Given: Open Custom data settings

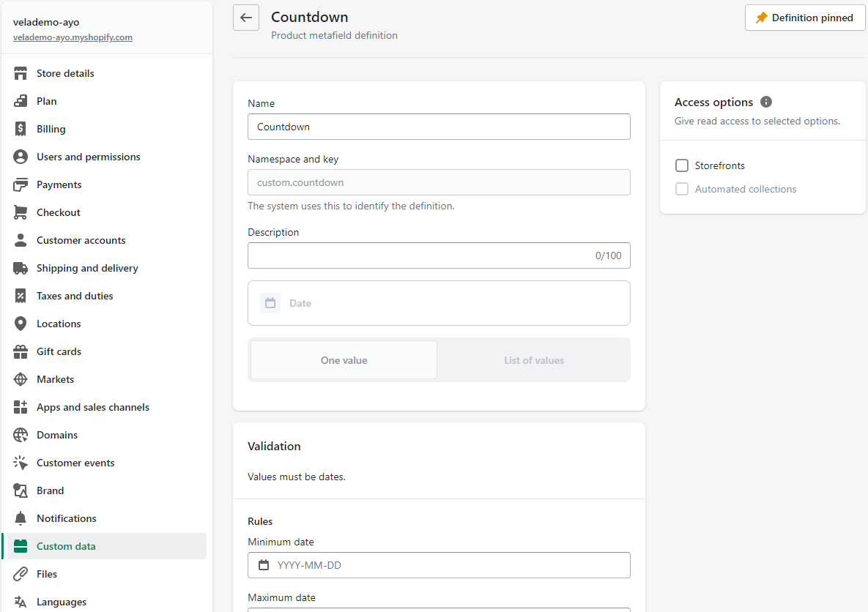Looking at the screenshot, I should coord(66,546).
